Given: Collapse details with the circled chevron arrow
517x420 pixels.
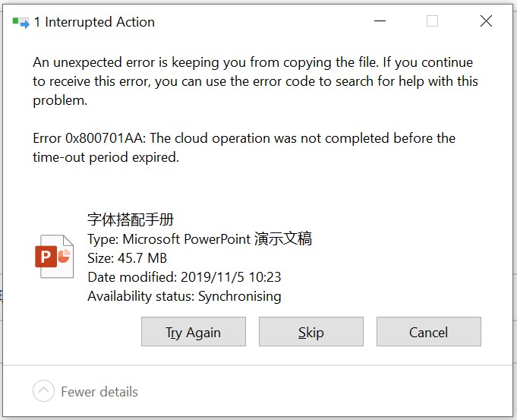Looking at the screenshot, I should [44, 391].
